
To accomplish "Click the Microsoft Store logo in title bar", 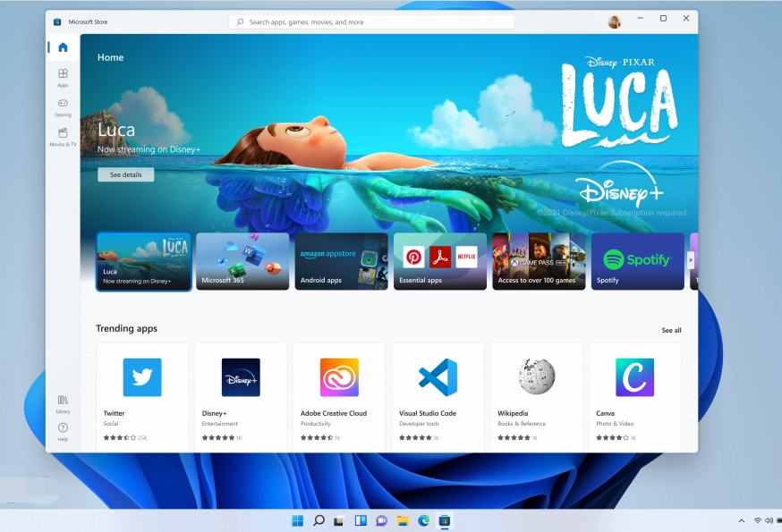I will tap(57, 22).
